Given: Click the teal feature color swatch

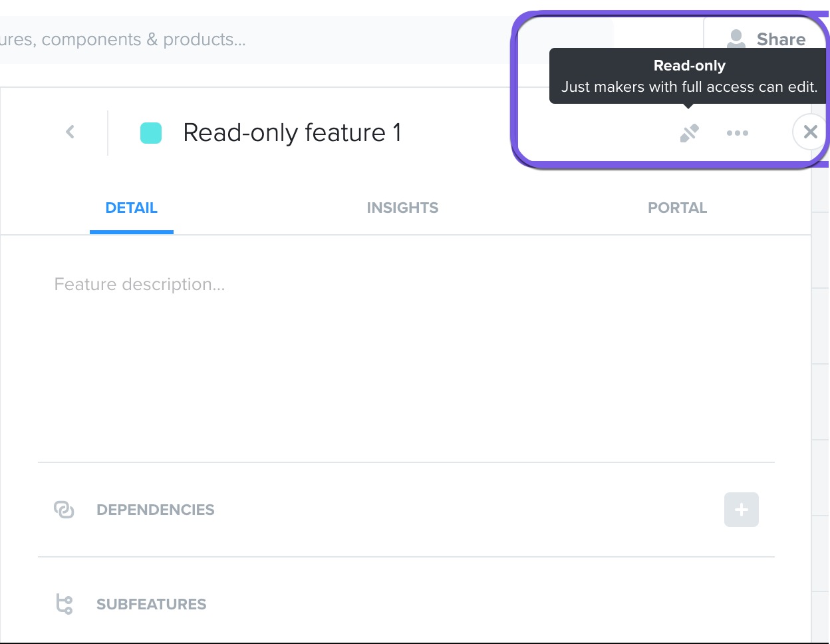Looking at the screenshot, I should [150, 132].
